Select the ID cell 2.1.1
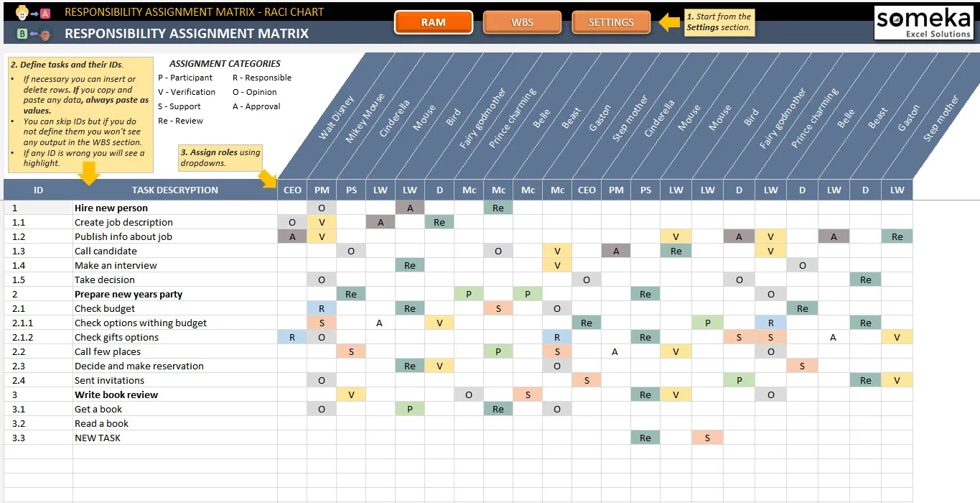The width and height of the screenshot is (980, 503). pyautogui.click(x=38, y=323)
